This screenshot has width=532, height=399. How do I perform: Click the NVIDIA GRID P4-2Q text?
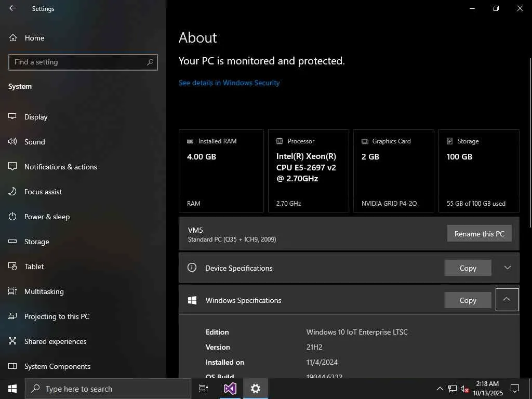click(389, 204)
